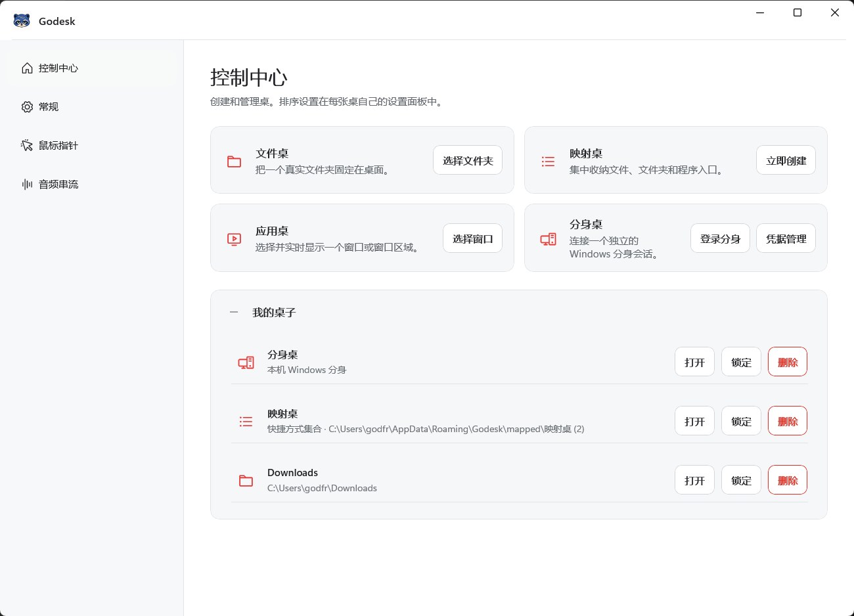Click the 本机 Windows 分身 subtitle text

(307, 370)
